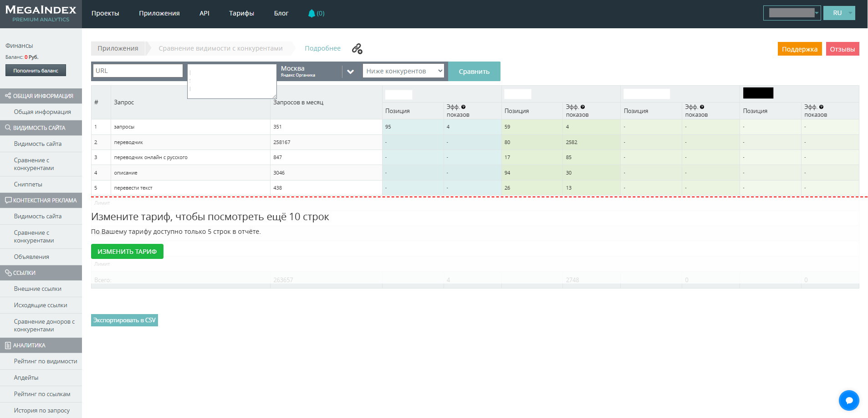Click the Пополнить баланс button

[x=36, y=71]
